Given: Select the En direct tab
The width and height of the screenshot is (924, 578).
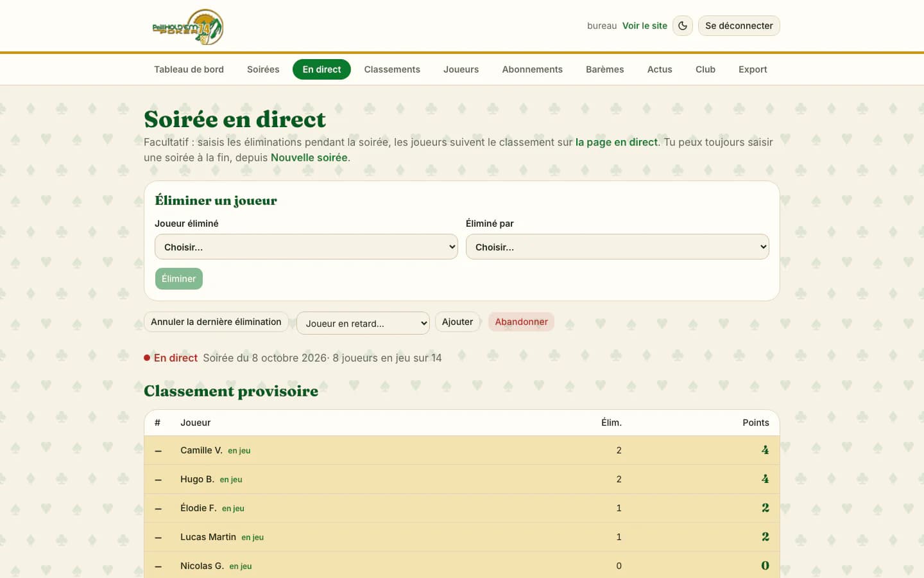Looking at the screenshot, I should tap(321, 69).
